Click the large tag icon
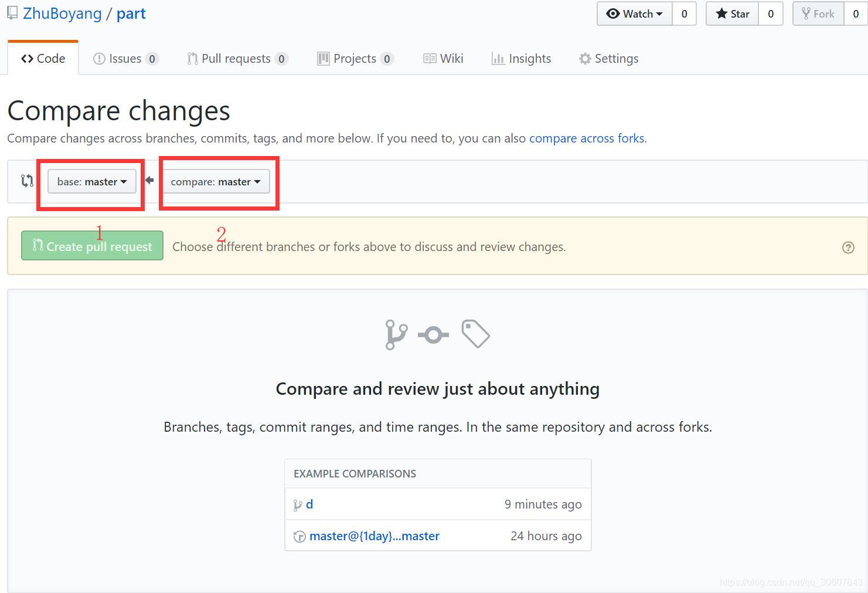The image size is (868, 593). point(475,334)
